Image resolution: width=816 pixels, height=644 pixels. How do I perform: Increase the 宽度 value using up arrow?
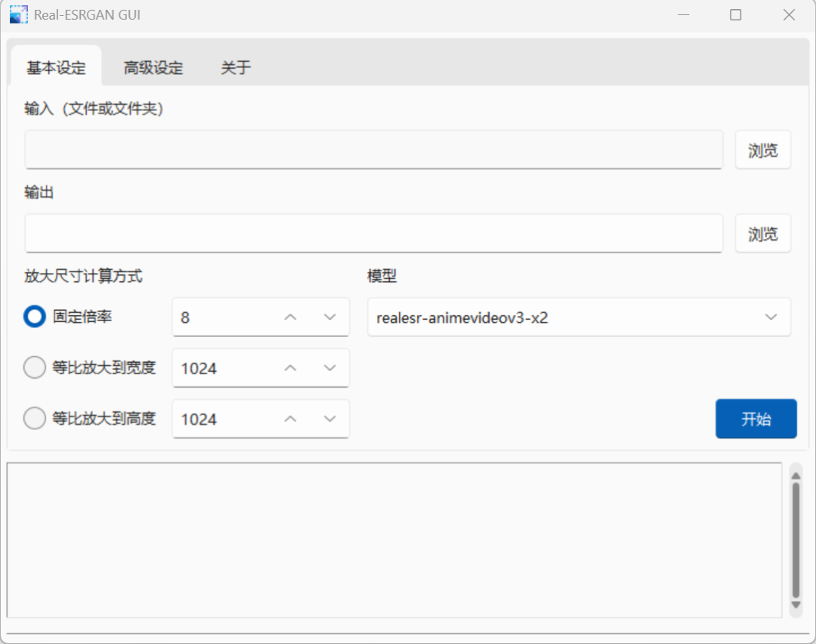[290, 368]
